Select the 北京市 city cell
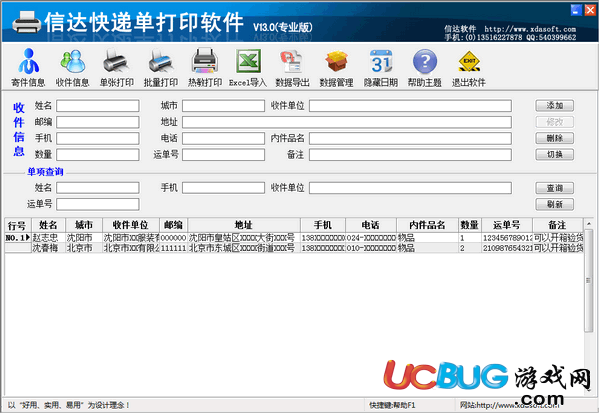Viewport: 600px width, 414px height. (84, 248)
